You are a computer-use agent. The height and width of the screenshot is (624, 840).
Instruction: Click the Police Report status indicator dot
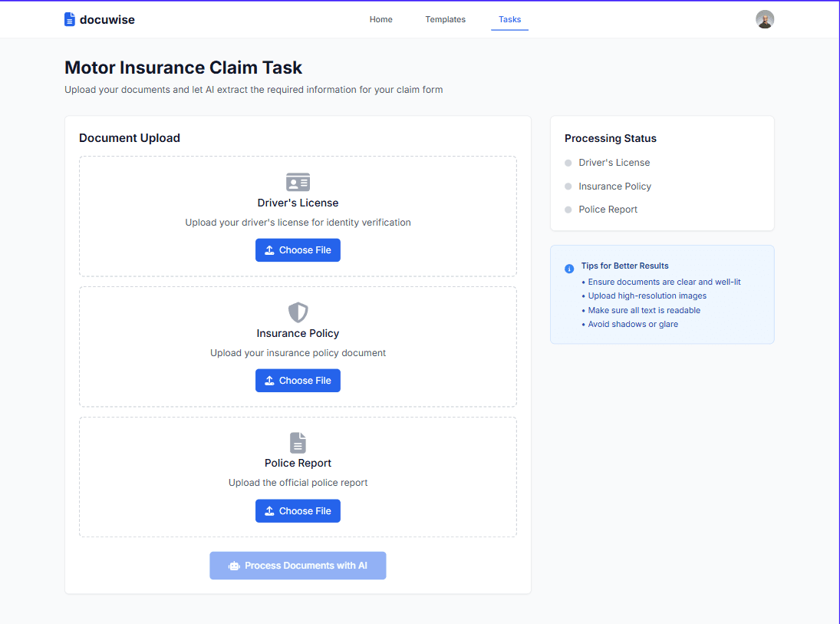pyautogui.click(x=568, y=209)
